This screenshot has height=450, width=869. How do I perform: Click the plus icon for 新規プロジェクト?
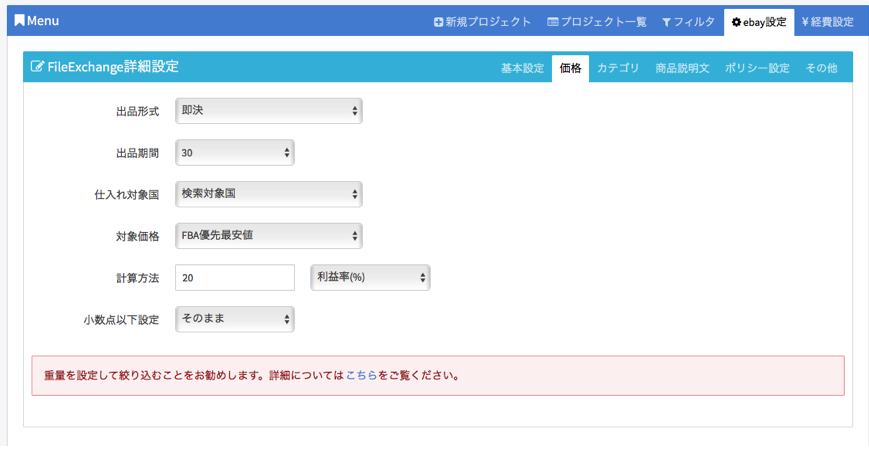tap(438, 22)
